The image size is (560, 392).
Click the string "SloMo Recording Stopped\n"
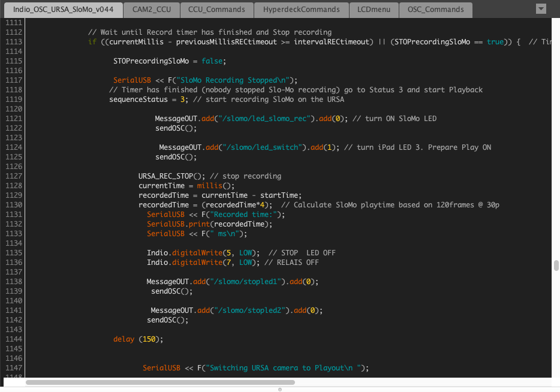(x=233, y=80)
